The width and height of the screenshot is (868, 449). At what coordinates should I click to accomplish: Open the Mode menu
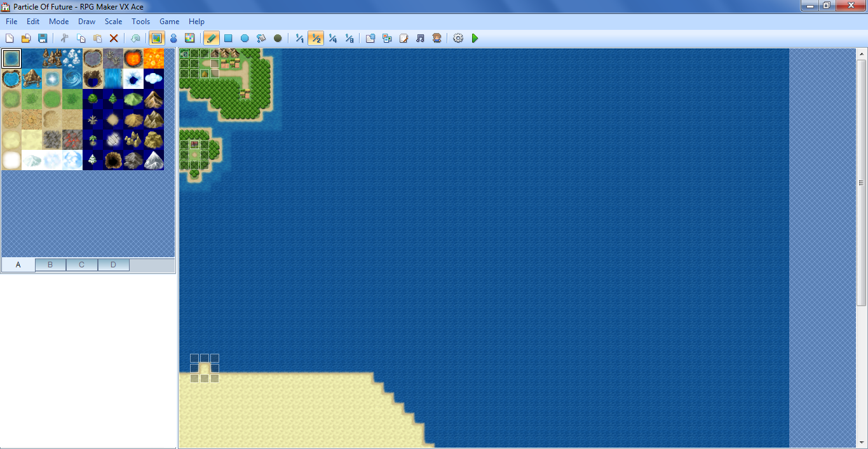tap(58, 22)
